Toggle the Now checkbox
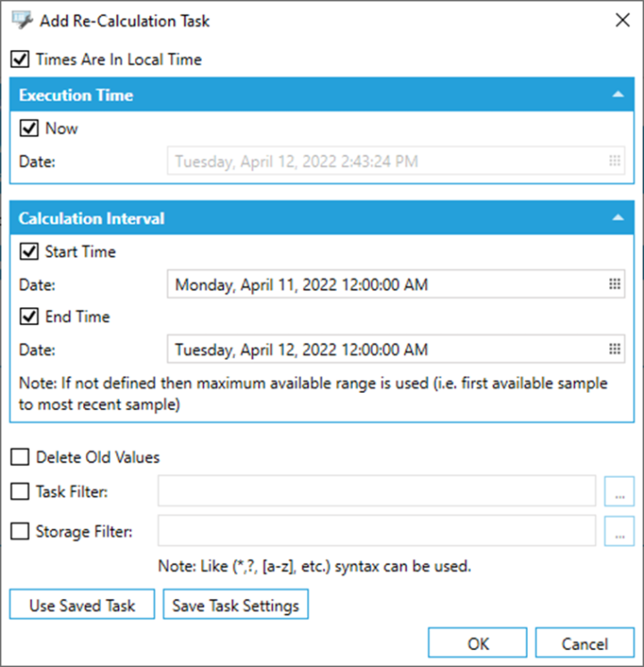Image resolution: width=644 pixels, height=667 pixels. (29, 128)
